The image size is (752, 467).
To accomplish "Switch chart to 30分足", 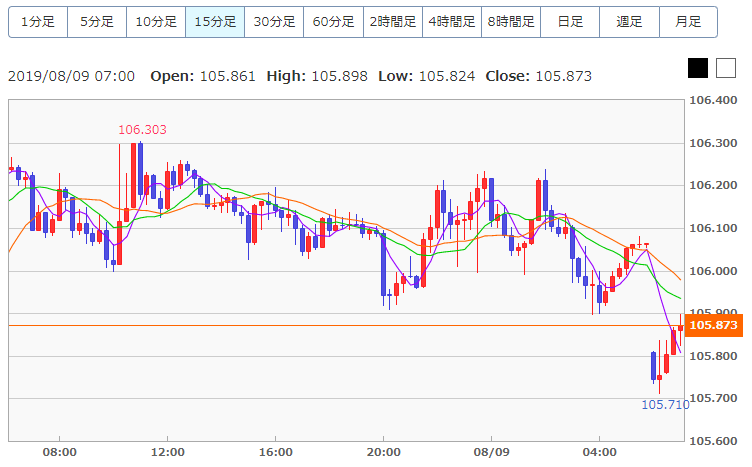I will tap(274, 21).
